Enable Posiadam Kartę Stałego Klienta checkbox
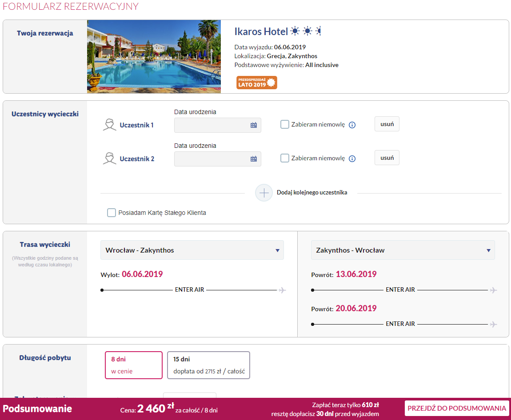This screenshot has height=420, width=511. tap(112, 213)
